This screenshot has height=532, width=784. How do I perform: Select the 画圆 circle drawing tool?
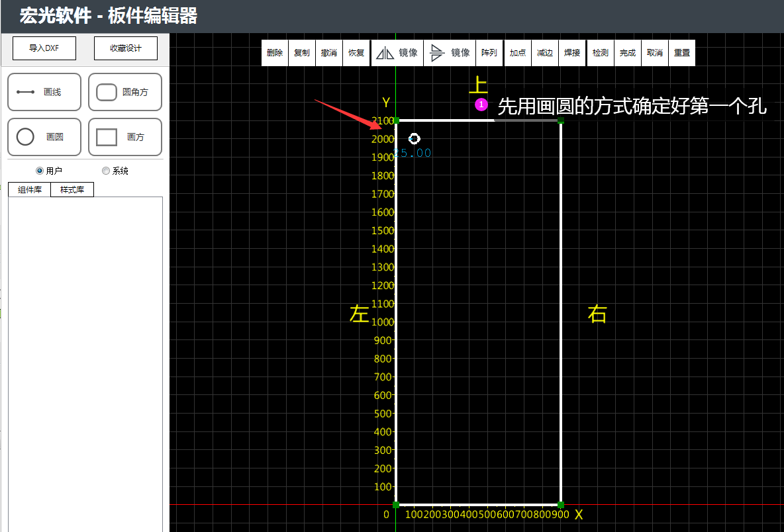pyautogui.click(x=44, y=137)
